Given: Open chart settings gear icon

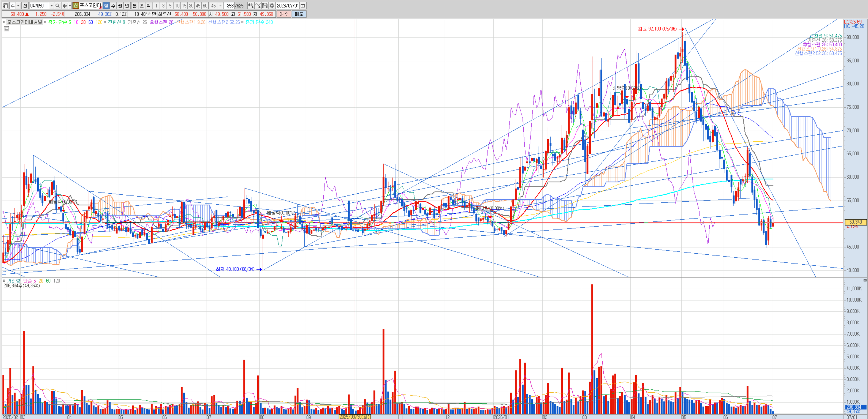Looking at the screenshot, I should pos(272,6).
